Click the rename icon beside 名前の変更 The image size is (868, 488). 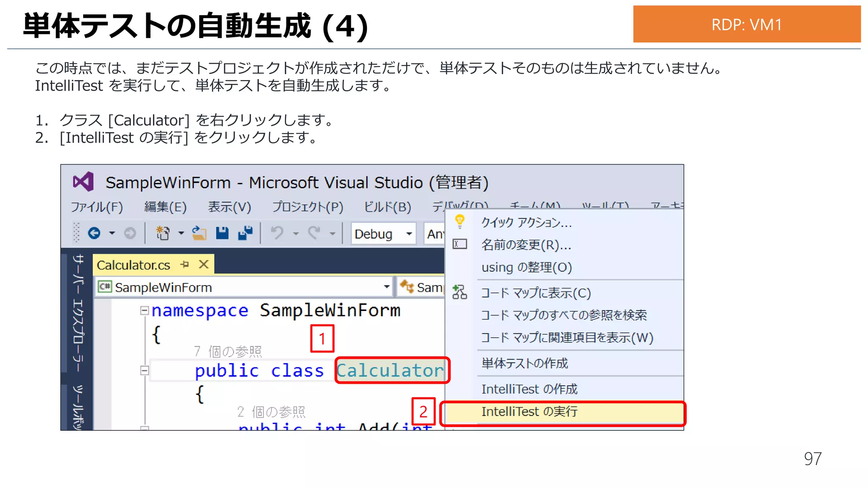[460, 244]
